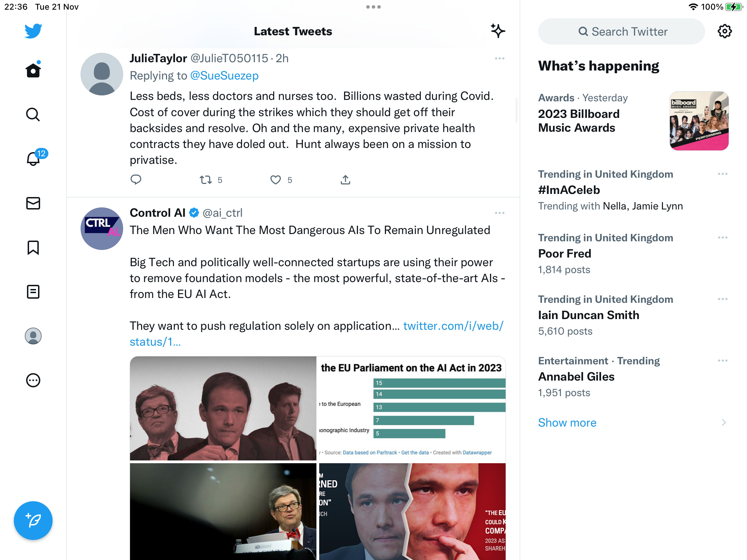Open the @SueSuezep mention link
This screenshot has height=560, width=747.
pyautogui.click(x=224, y=76)
